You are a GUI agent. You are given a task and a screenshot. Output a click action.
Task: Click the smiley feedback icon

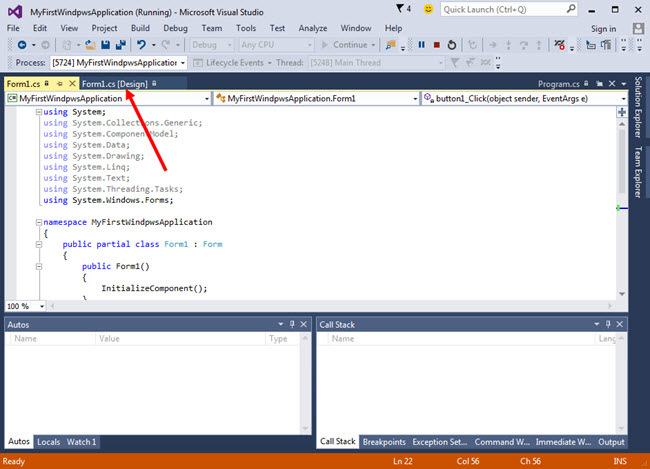click(x=428, y=9)
